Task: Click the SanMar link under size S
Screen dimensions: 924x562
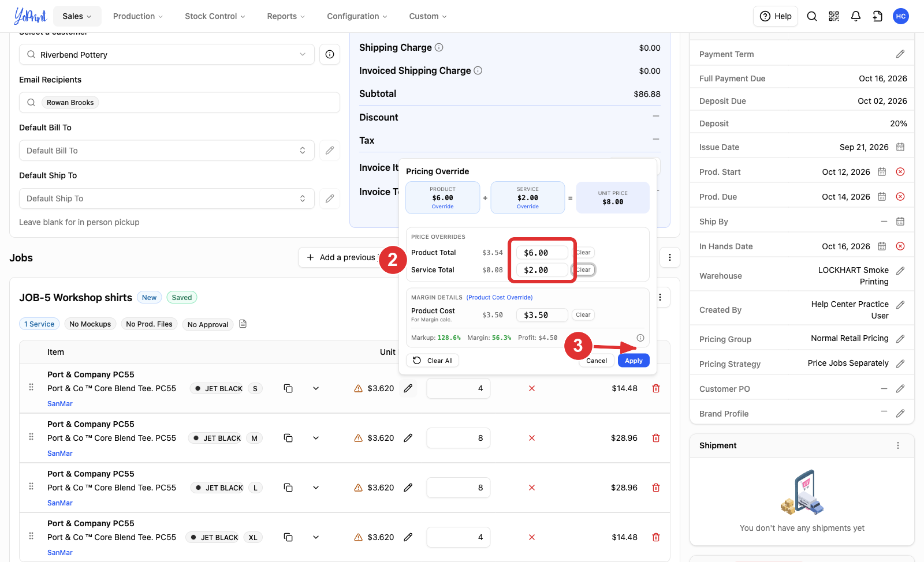Action: coord(60,404)
